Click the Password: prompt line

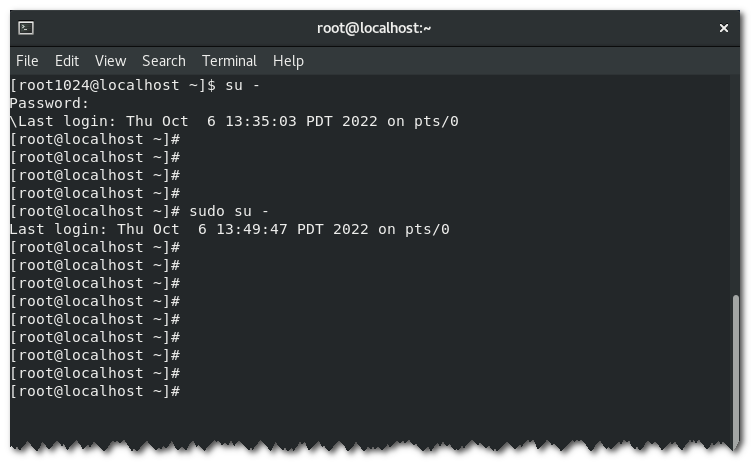[x=49, y=103]
